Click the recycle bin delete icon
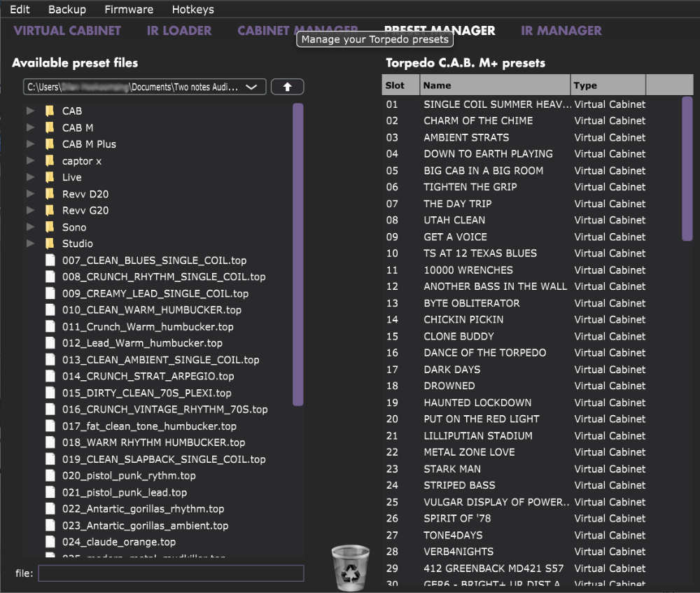 [x=351, y=568]
